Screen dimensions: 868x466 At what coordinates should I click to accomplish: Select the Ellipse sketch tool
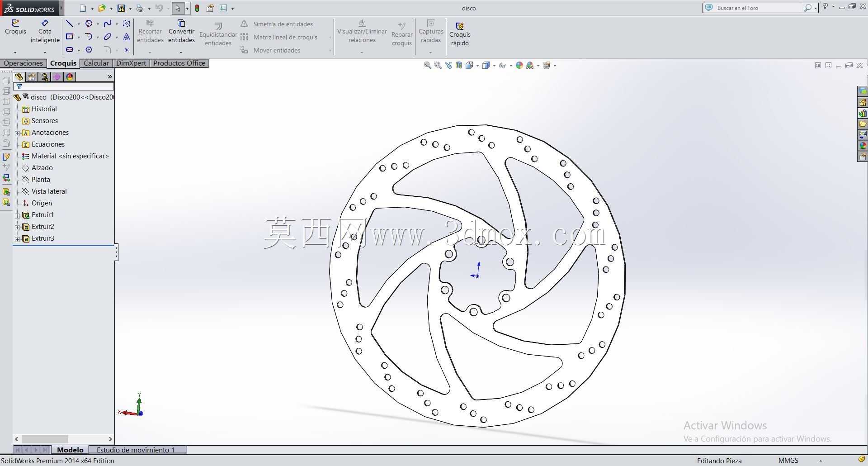108,37
